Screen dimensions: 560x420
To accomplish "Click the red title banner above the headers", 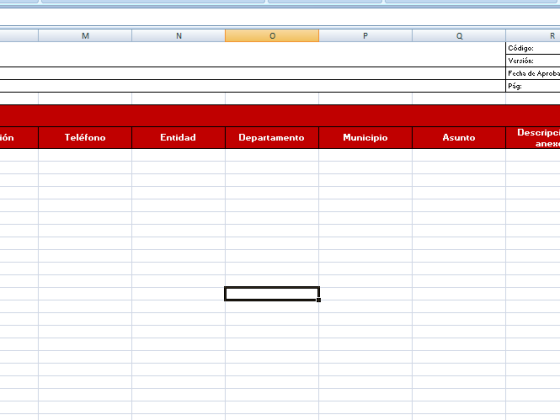I will tap(280, 115).
